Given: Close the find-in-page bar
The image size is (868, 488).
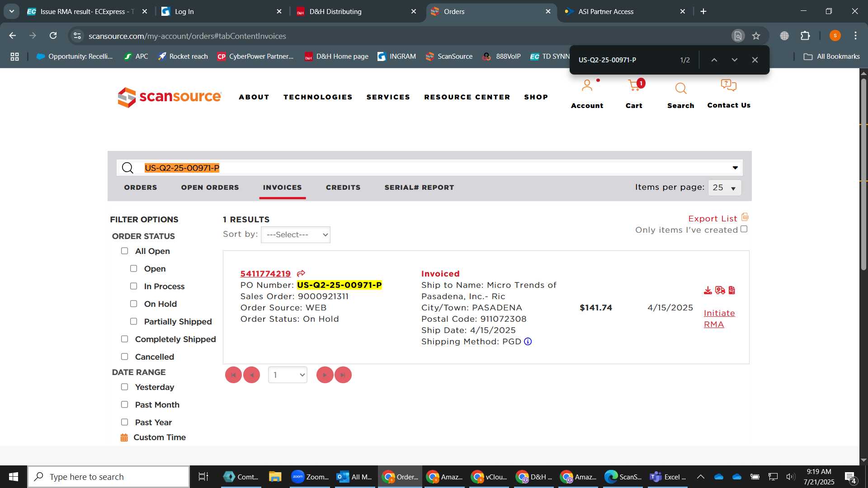Looking at the screenshot, I should click(x=755, y=60).
